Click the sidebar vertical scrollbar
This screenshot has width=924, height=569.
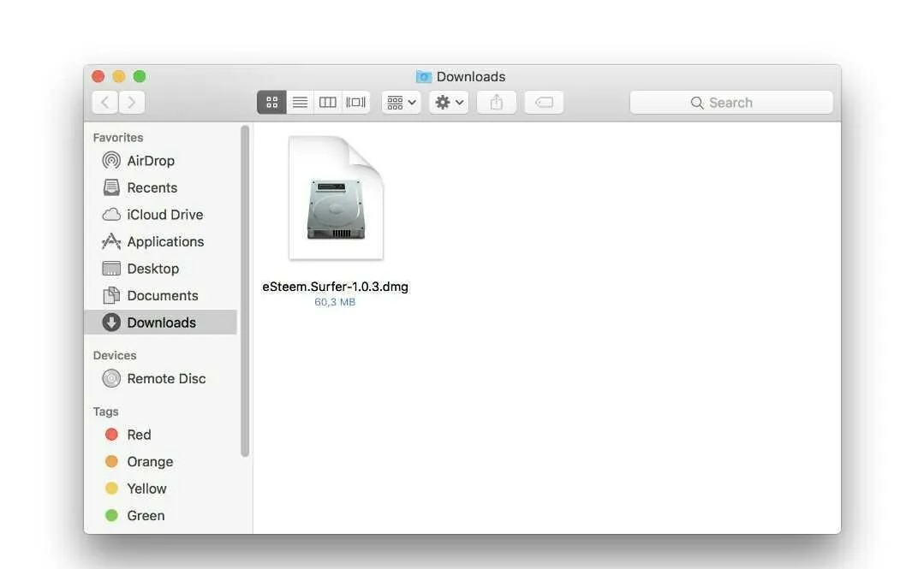tap(245, 291)
